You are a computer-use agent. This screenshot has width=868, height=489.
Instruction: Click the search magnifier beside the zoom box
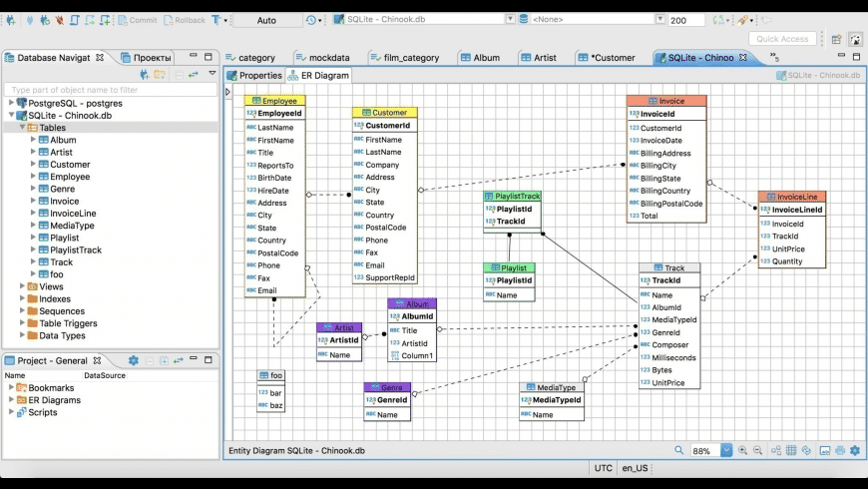pos(679,451)
